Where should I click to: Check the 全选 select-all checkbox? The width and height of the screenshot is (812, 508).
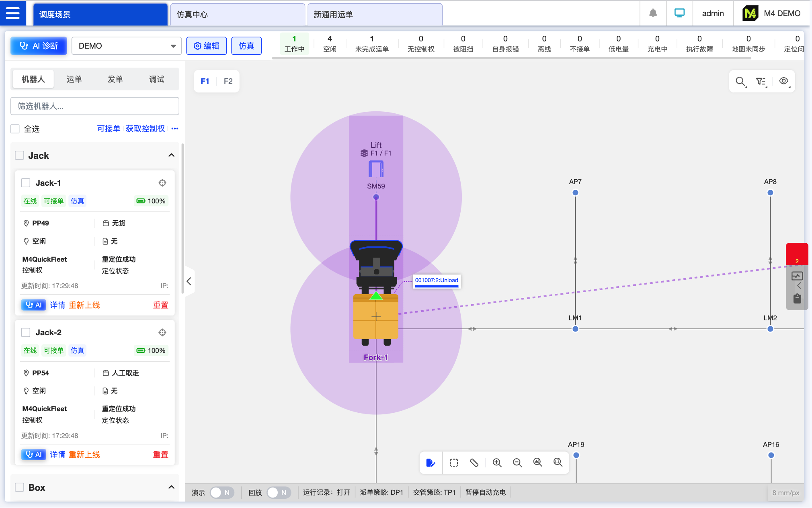click(15, 129)
